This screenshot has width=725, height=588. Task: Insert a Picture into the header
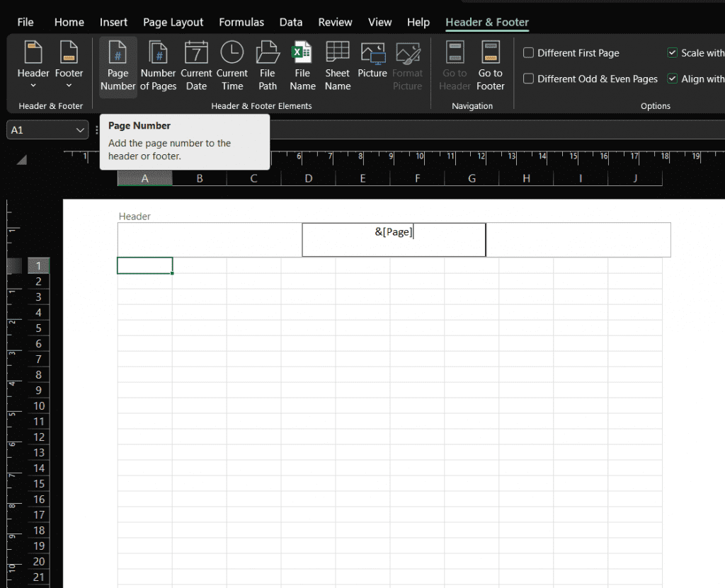372,64
